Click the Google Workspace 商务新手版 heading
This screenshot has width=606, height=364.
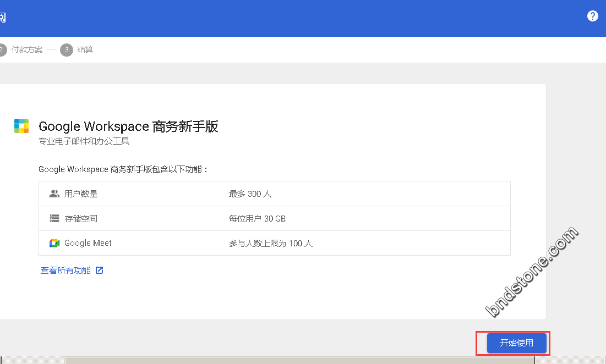(128, 126)
